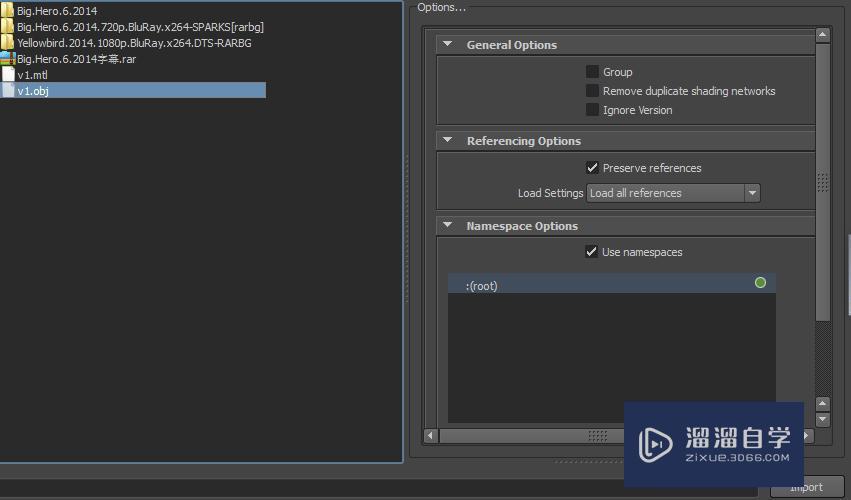Viewport: 851px width, 500px height.
Task: Uncheck Preserve references
Action: 592,168
